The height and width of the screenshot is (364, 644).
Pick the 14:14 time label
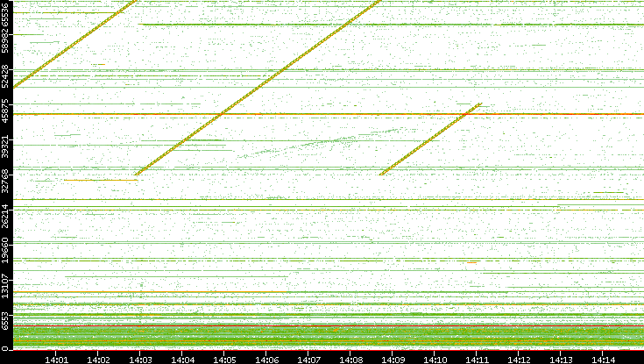pyautogui.click(x=603, y=360)
